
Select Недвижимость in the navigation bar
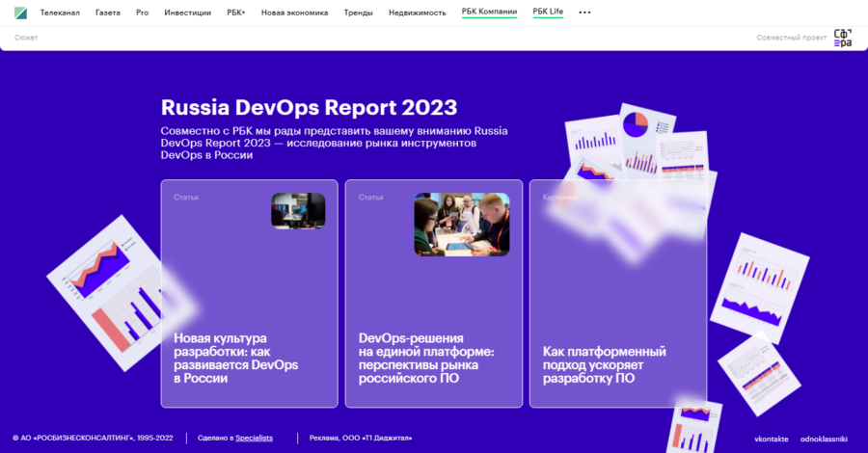(x=418, y=13)
